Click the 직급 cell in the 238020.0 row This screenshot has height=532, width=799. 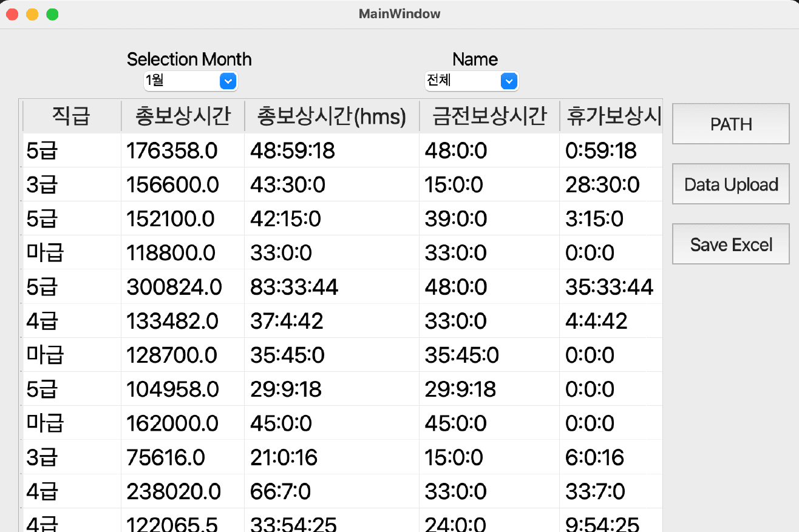(72, 491)
